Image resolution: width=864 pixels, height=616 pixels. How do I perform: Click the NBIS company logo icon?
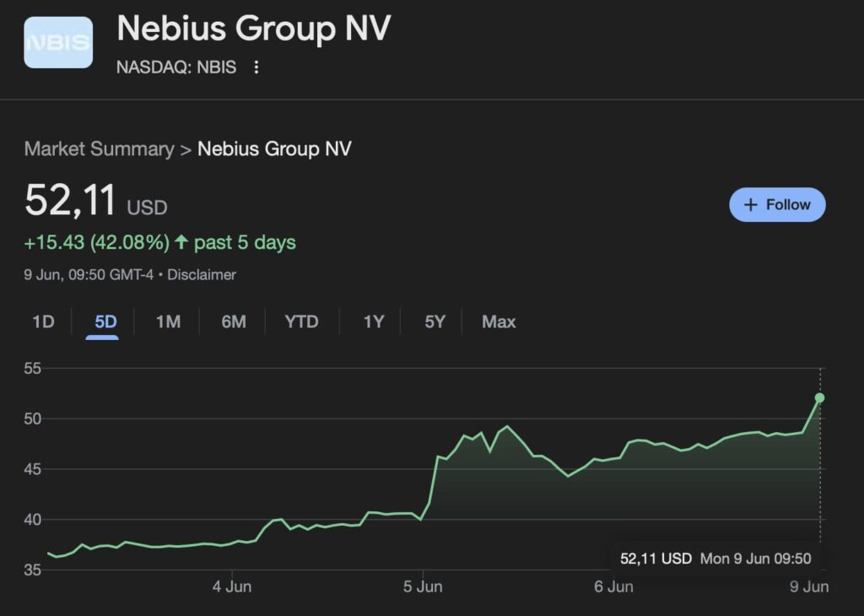[x=58, y=42]
